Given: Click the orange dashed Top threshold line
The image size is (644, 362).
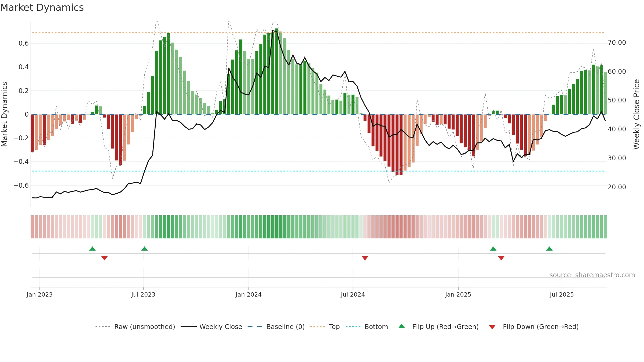Looking at the screenshot, I should [x=318, y=33].
